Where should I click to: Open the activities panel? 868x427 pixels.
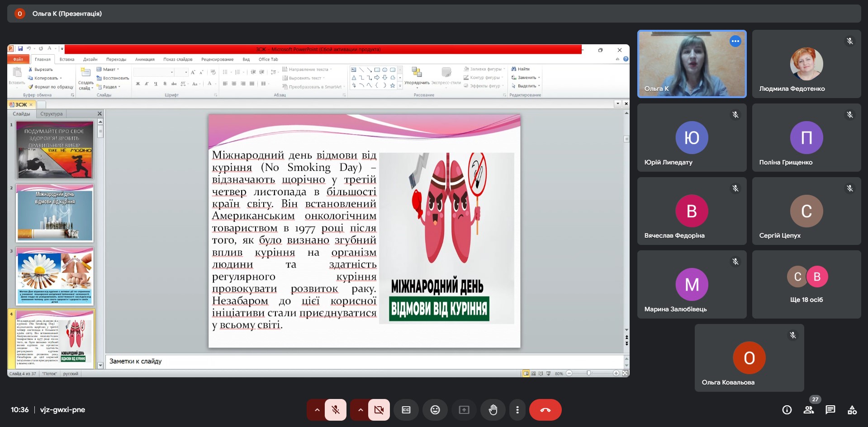852,410
